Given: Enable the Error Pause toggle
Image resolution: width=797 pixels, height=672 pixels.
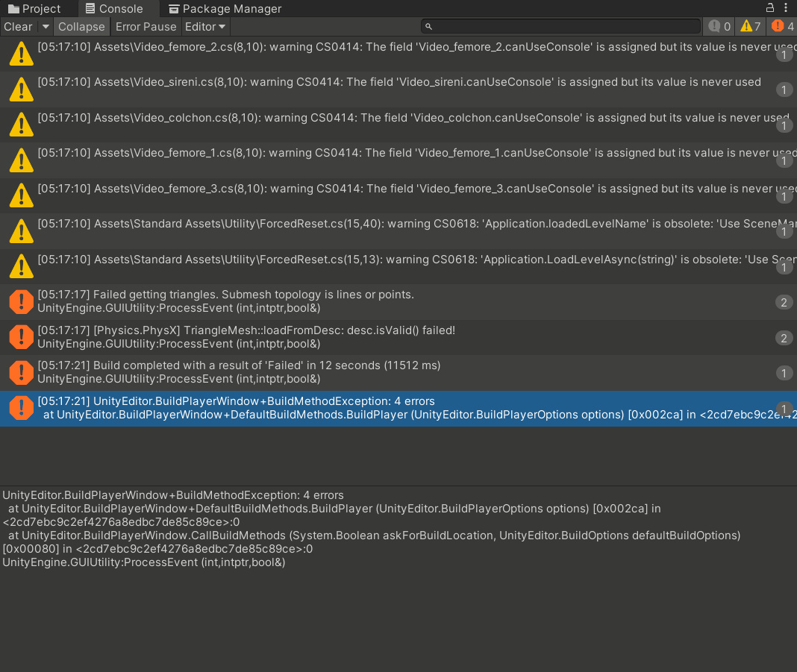Looking at the screenshot, I should pos(146,26).
